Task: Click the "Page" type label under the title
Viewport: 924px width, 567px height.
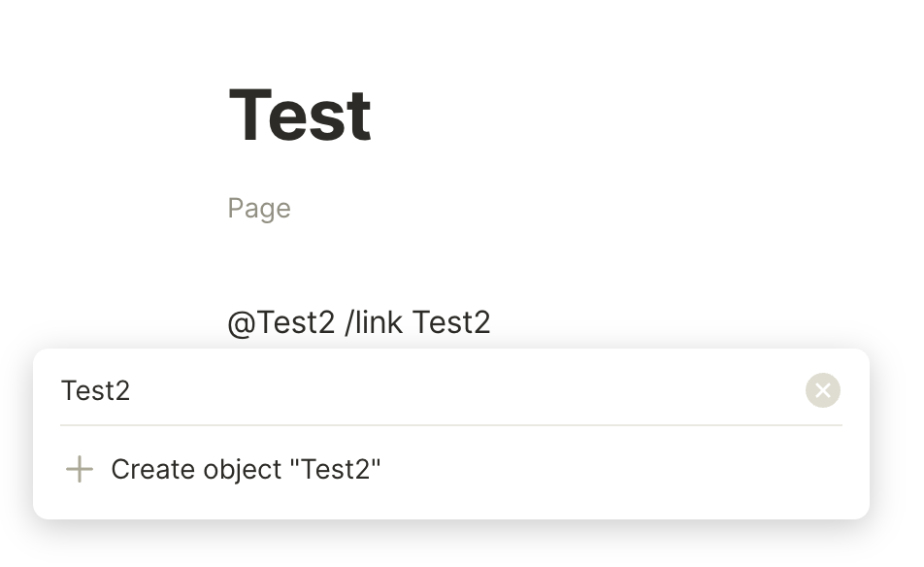Action: [x=258, y=208]
